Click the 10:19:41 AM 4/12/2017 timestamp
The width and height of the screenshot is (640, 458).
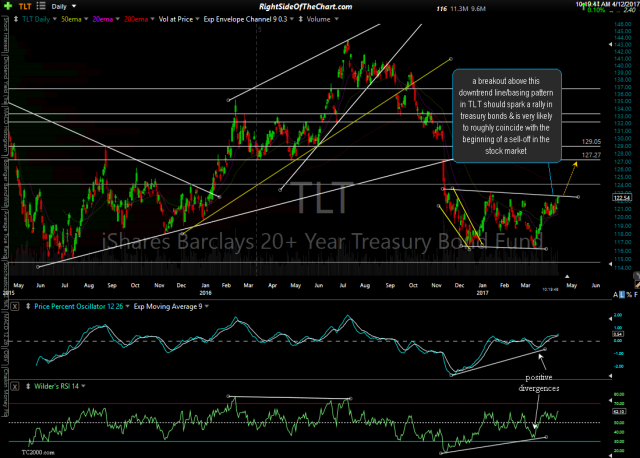[x=607, y=4]
